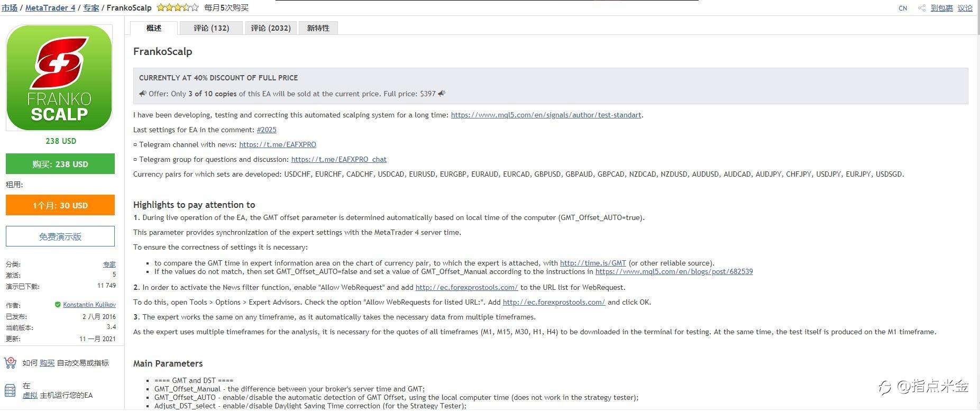
Task: Open the #2025 comment link
Action: coord(267,130)
